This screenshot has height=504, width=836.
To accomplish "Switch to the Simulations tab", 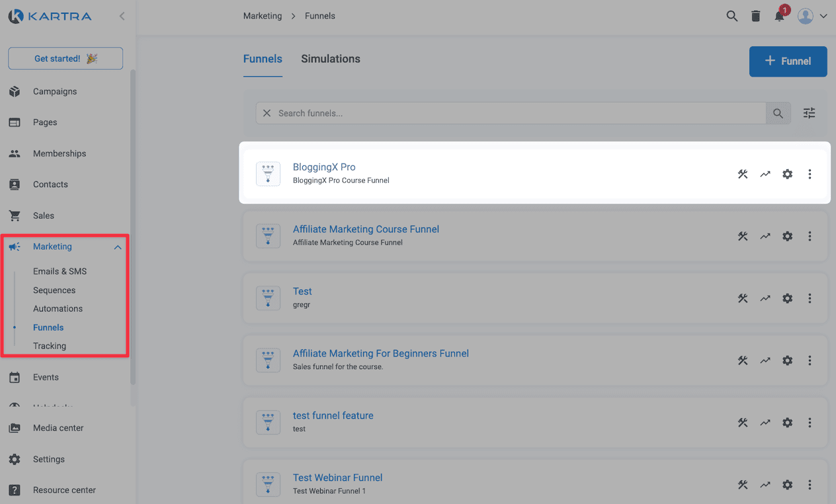I will pyautogui.click(x=331, y=59).
